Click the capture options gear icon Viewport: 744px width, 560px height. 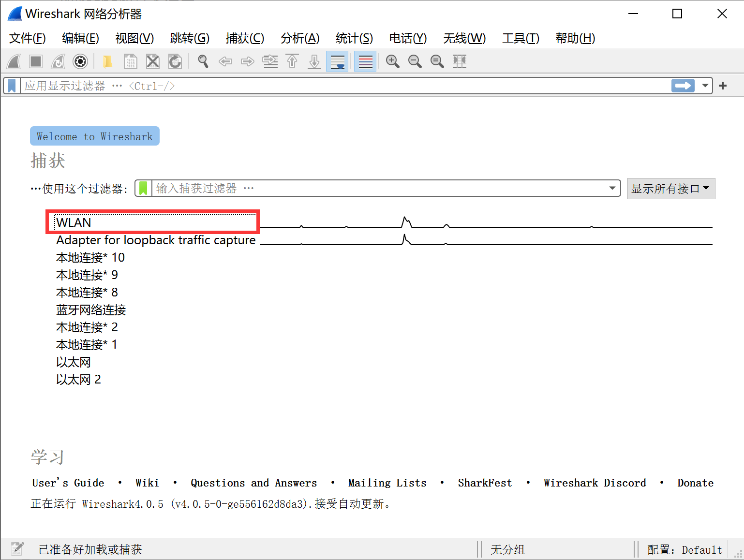pos(80,61)
